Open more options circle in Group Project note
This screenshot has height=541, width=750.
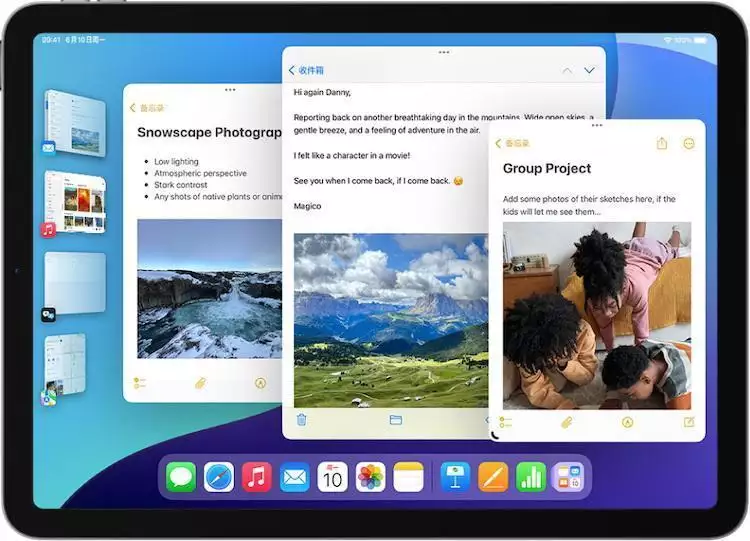[689, 144]
